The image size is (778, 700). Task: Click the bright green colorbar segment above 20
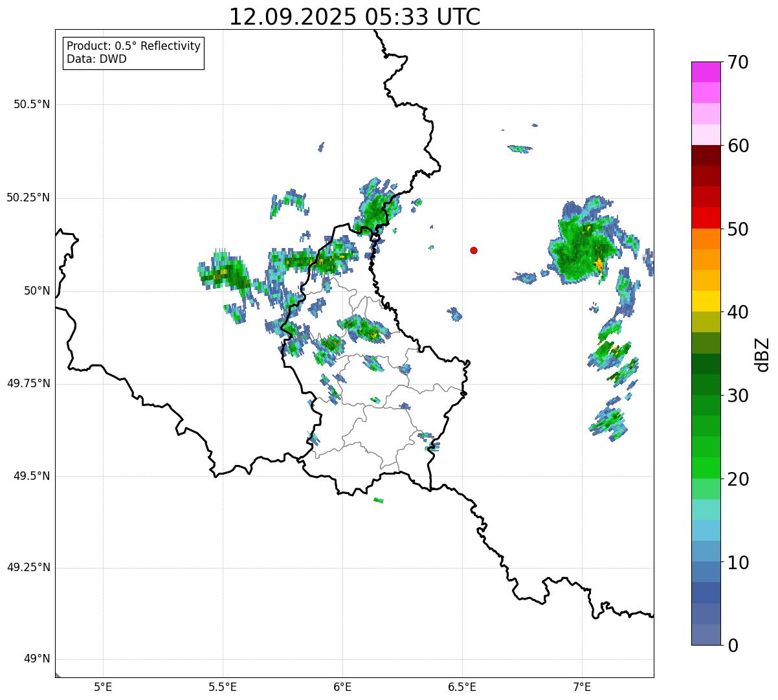pos(706,468)
